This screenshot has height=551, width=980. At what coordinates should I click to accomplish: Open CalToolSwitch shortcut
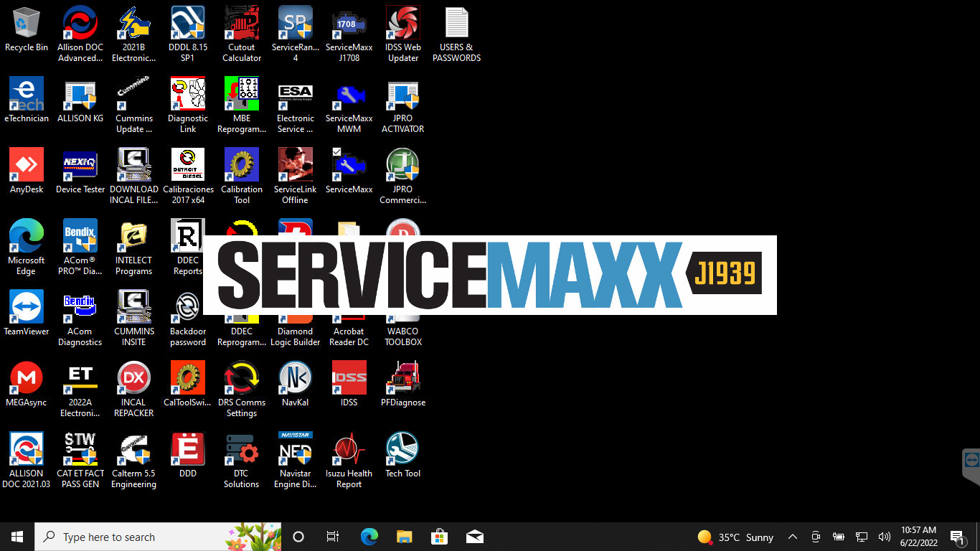pyautogui.click(x=188, y=385)
